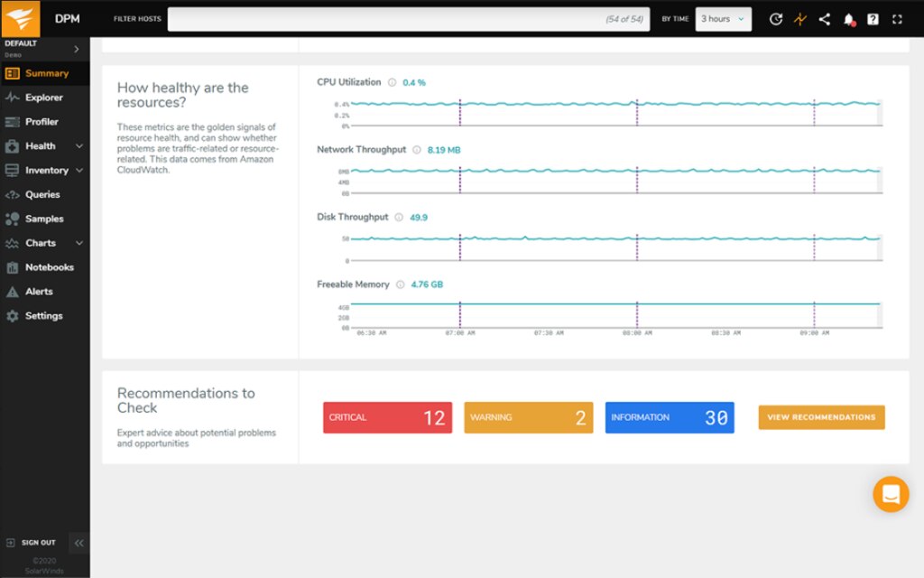Screen dimensions: 924x578
Task: Open the 3 hours time range dropdown
Action: click(x=723, y=18)
